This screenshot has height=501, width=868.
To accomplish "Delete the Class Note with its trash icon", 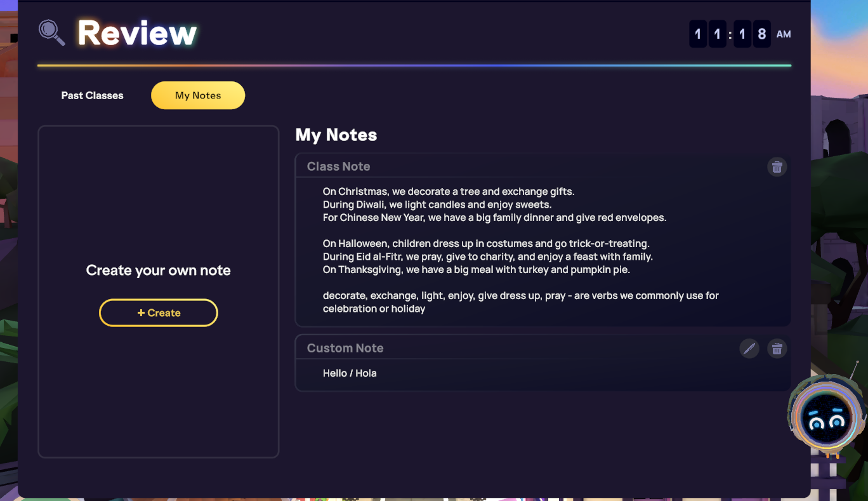I will pyautogui.click(x=777, y=167).
